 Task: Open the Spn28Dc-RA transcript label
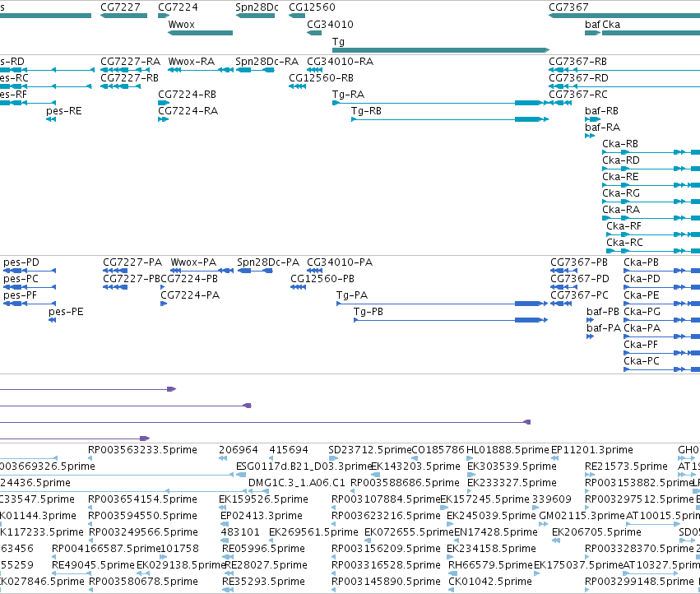tap(267, 62)
